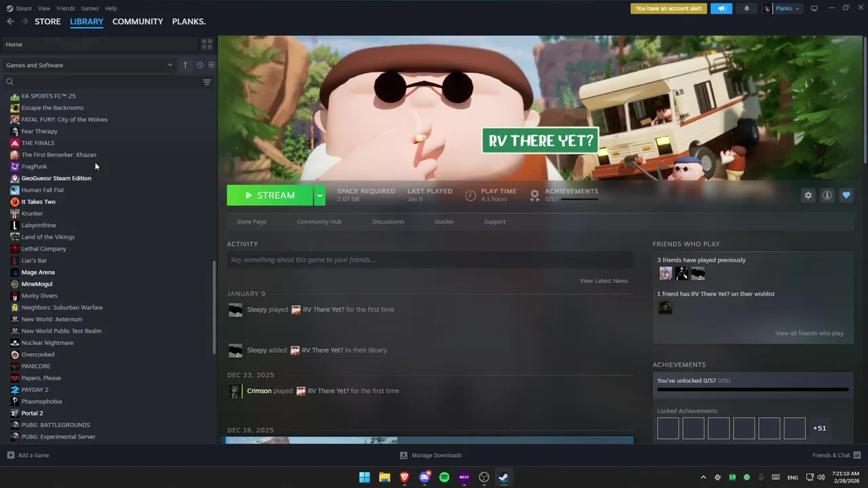Select Portal 2 in library list
This screenshot has height=488, width=868.
[32, 413]
